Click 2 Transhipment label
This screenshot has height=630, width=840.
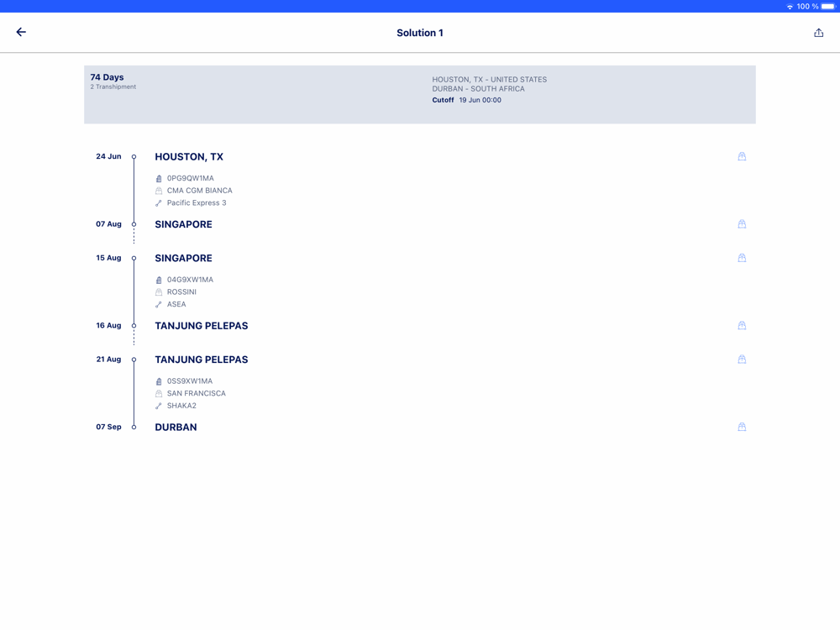(113, 87)
